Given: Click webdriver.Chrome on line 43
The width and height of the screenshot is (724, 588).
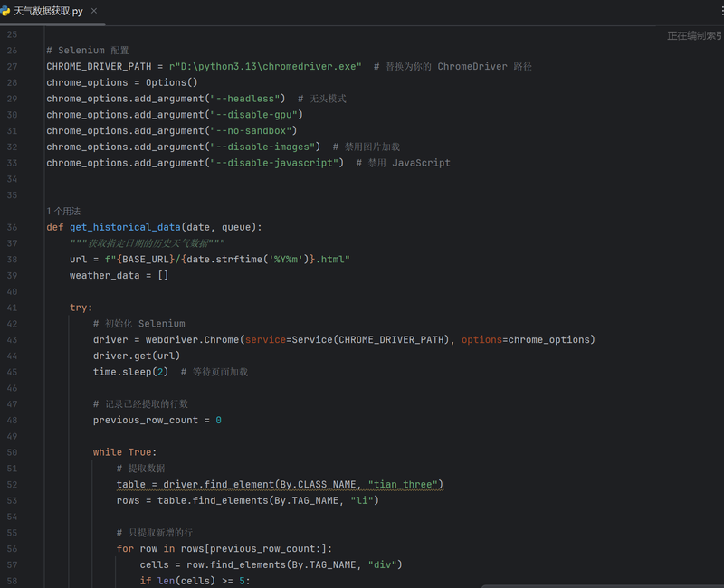Looking at the screenshot, I should 192,340.
